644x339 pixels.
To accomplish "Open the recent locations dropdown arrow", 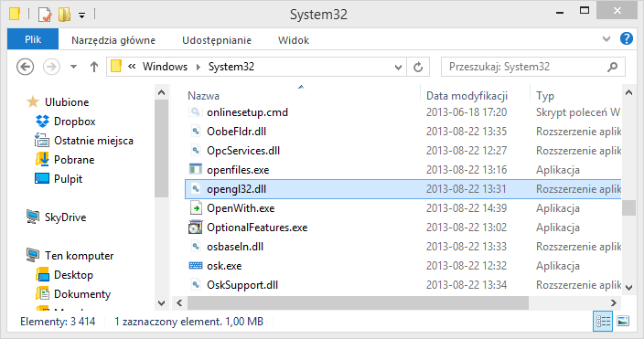I will [x=73, y=67].
